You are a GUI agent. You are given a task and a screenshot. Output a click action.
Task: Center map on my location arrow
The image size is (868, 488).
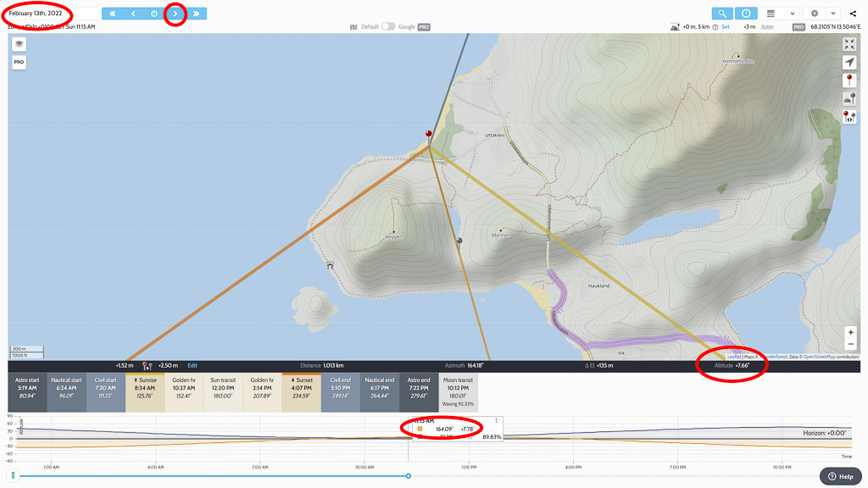849,63
